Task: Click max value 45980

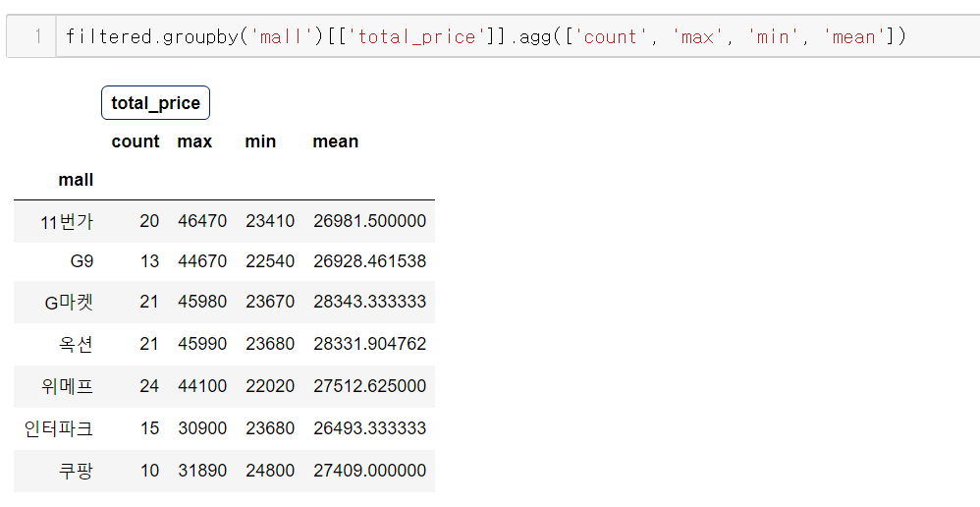Action: pos(202,302)
